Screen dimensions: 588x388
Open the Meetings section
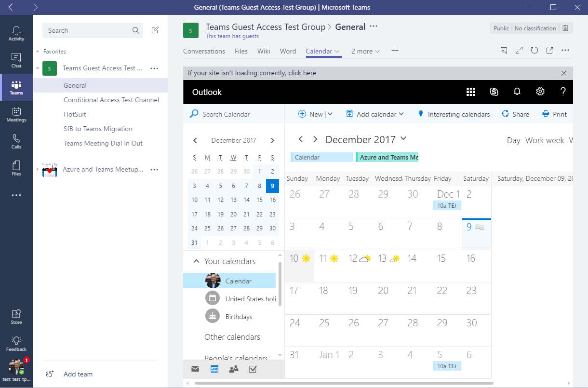click(16, 114)
